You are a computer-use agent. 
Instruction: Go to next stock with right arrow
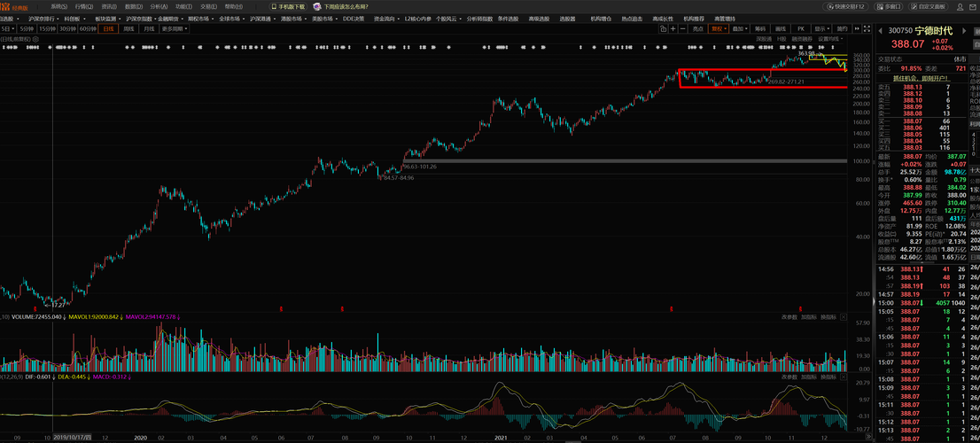(x=964, y=31)
